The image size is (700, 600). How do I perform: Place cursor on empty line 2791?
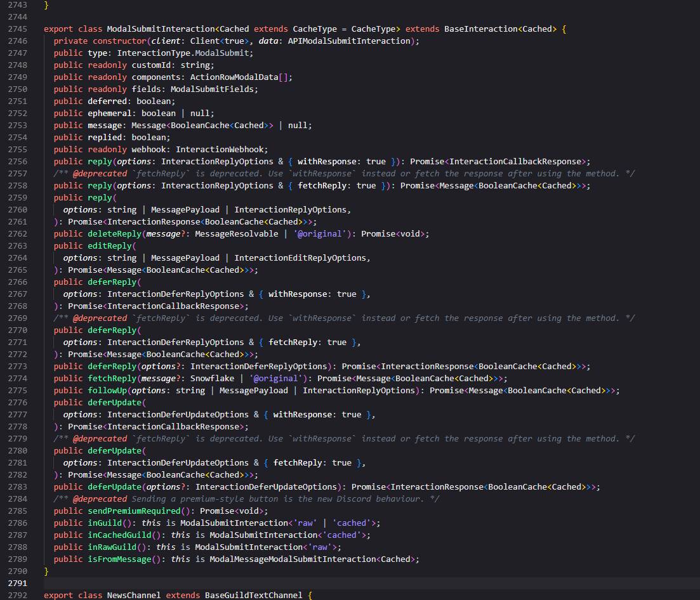coord(371,583)
